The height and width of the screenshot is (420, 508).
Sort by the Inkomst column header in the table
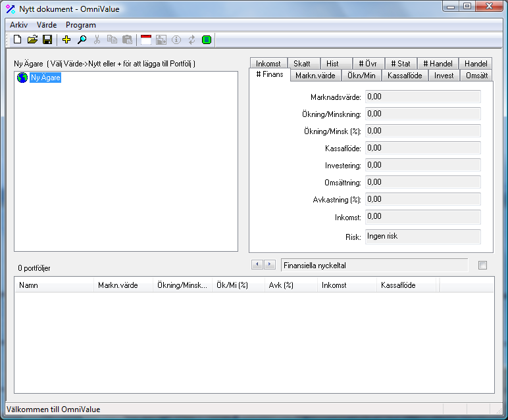pyautogui.click(x=347, y=285)
